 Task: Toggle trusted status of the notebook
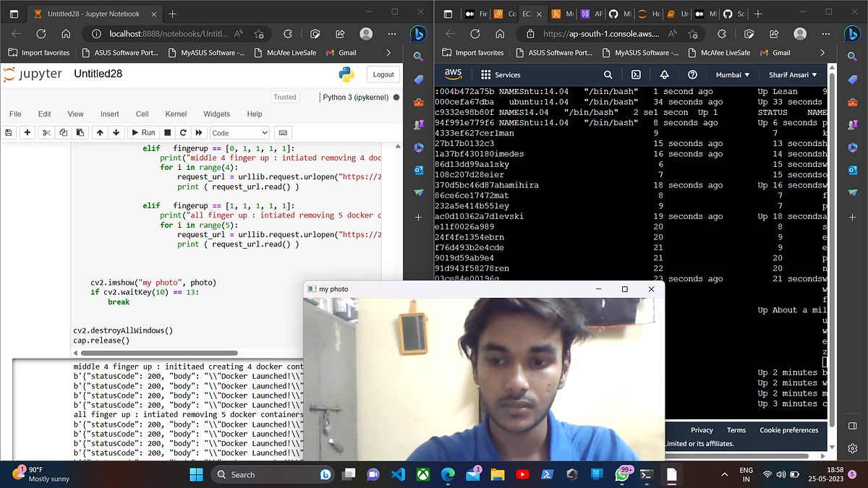point(284,96)
